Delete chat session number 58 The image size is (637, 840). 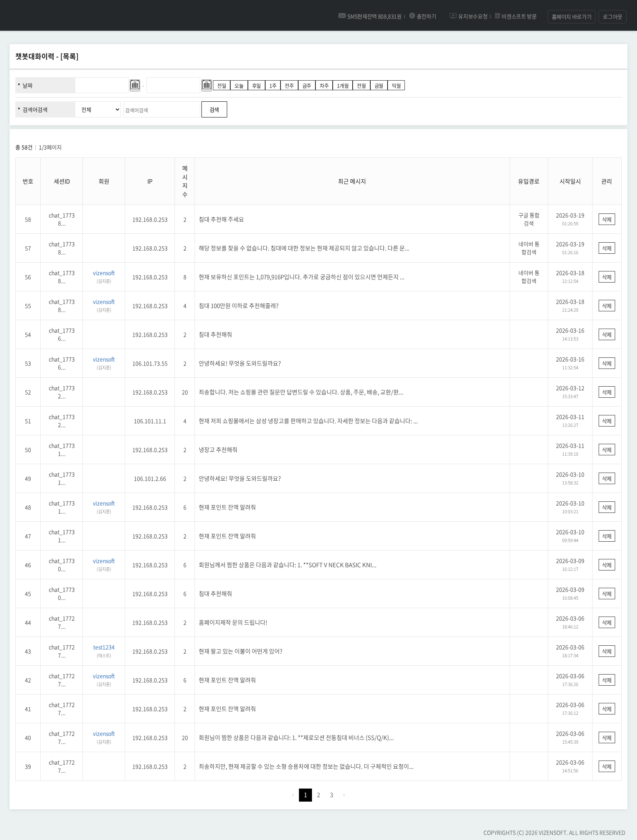click(x=606, y=220)
